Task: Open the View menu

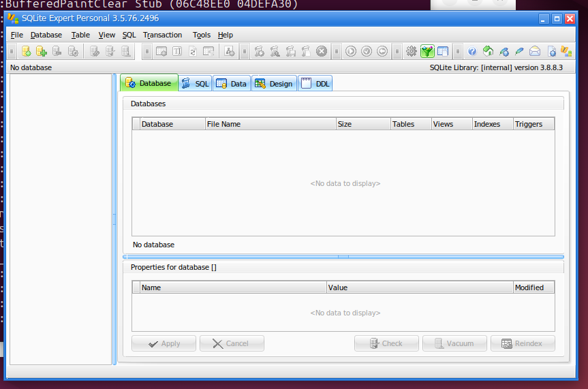Action: (106, 35)
